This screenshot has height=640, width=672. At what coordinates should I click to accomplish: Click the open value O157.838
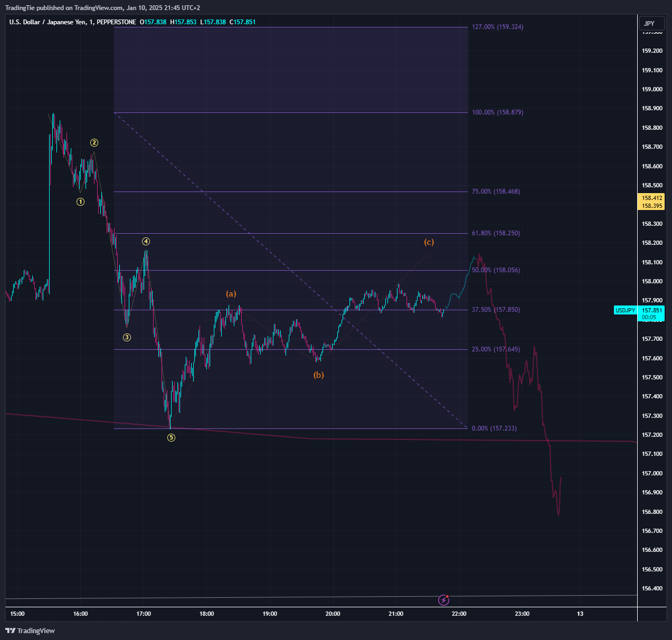[x=153, y=22]
